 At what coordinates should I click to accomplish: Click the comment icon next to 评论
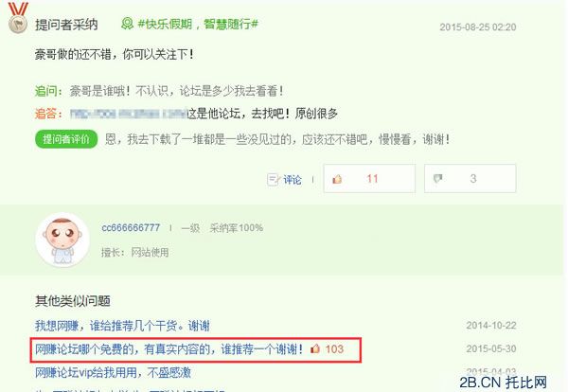point(273,179)
